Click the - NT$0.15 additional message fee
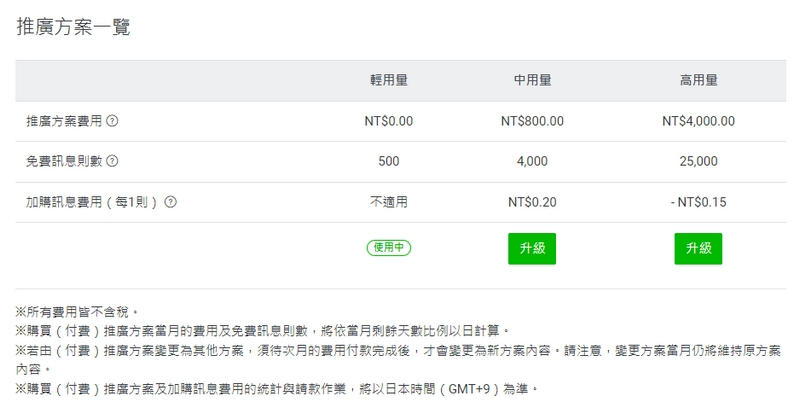 [698, 201]
